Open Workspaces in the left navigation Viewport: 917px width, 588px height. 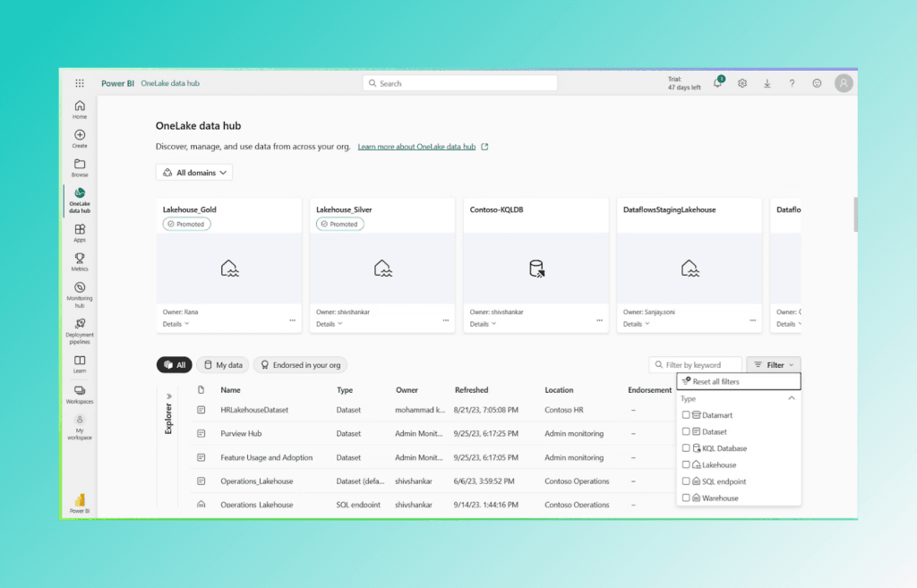click(x=80, y=395)
